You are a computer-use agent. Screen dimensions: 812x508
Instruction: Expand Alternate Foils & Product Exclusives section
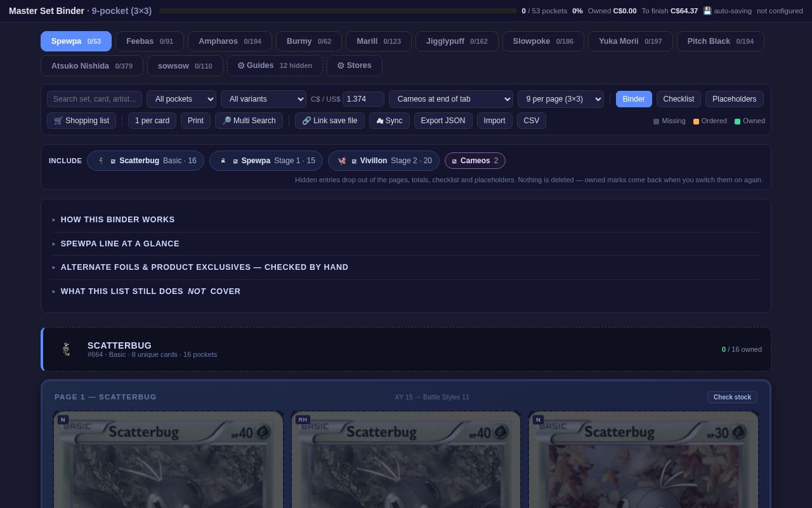pos(406,267)
